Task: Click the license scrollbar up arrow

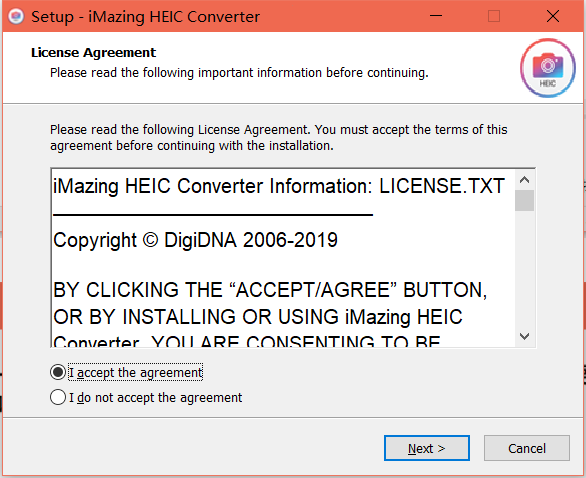Action: tap(524, 180)
